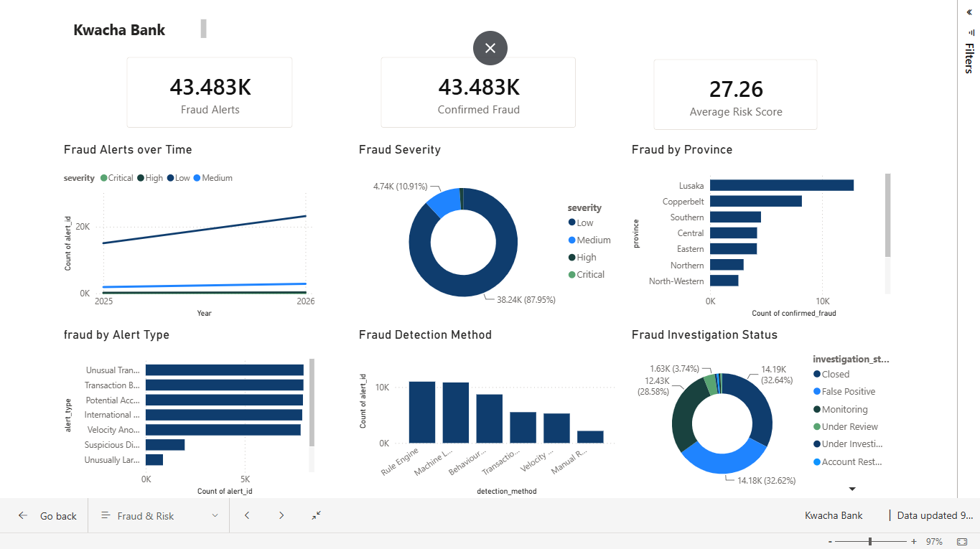The image size is (980, 549).
Task: Select High in the donut severity legend
Action: pos(582,257)
